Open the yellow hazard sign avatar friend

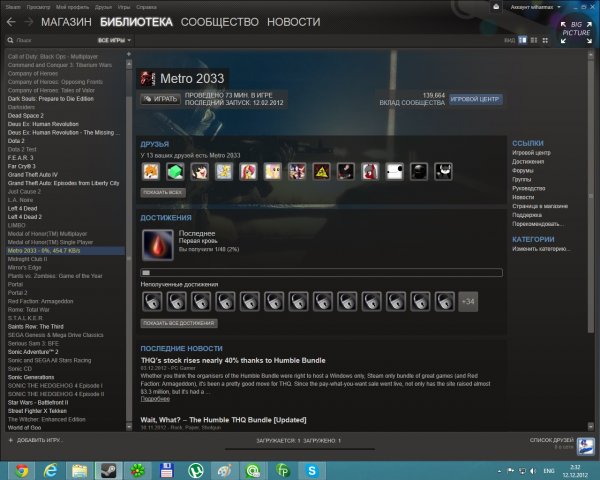click(x=321, y=171)
